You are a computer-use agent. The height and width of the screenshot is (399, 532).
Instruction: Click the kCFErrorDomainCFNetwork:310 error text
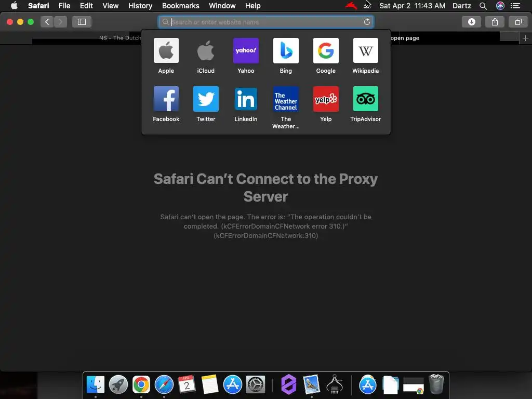point(265,235)
